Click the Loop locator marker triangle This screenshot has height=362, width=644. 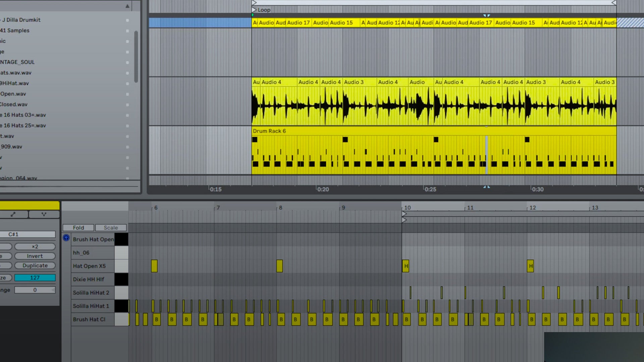(254, 10)
